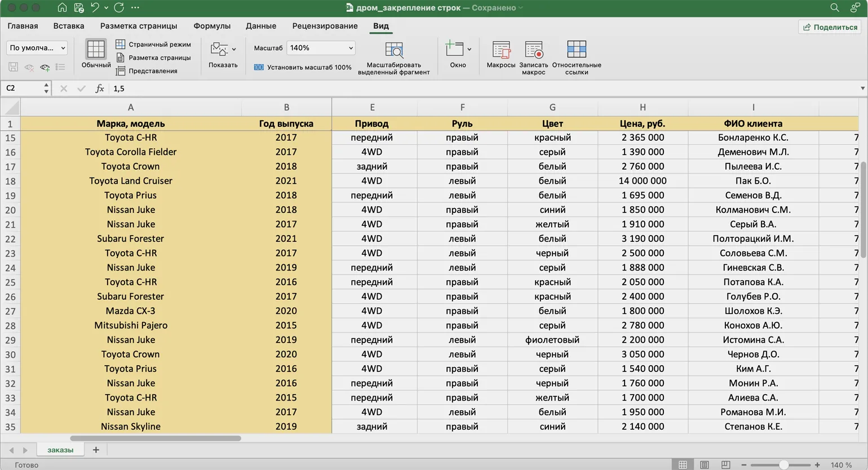Click Zoom to Selection magnifier icon
The height and width of the screenshot is (470, 868).
coord(393,50)
